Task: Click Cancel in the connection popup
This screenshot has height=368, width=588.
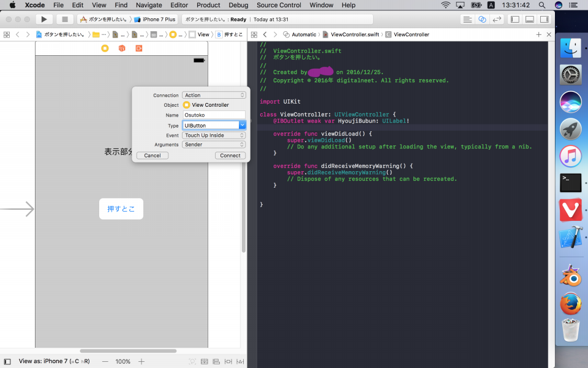Action: [x=153, y=155]
